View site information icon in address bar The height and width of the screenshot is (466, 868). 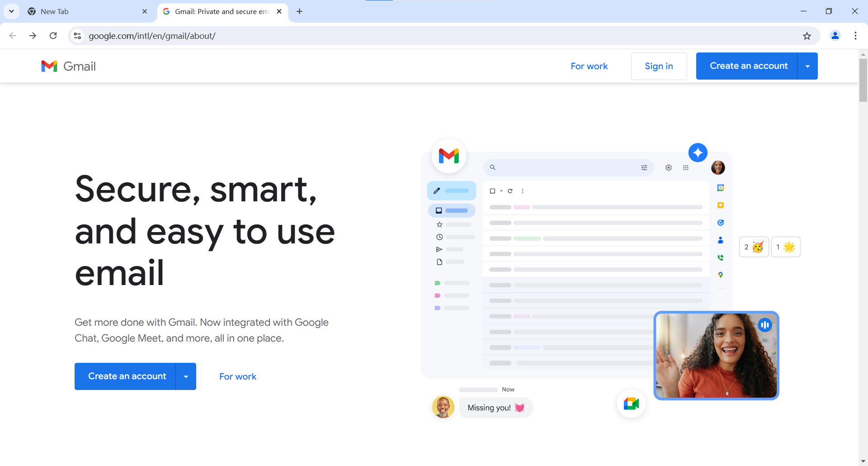coord(78,36)
